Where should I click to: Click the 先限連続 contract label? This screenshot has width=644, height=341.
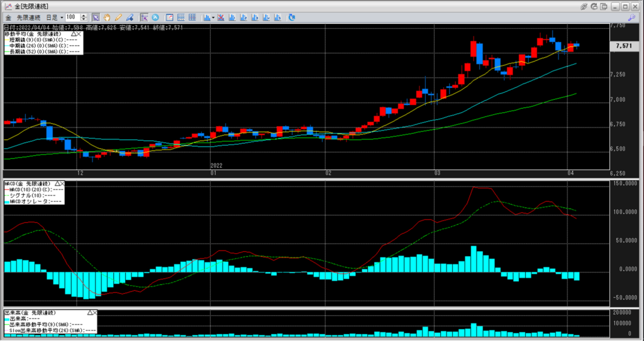pyautogui.click(x=28, y=17)
